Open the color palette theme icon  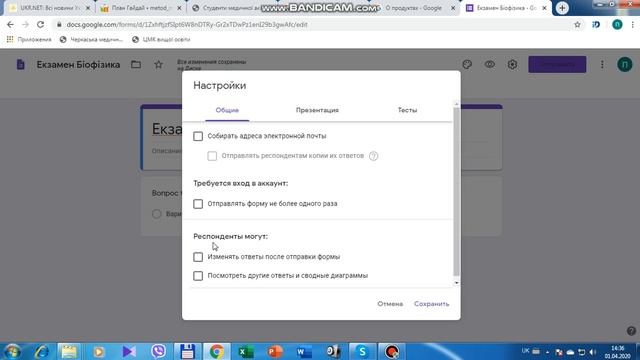coord(467,64)
